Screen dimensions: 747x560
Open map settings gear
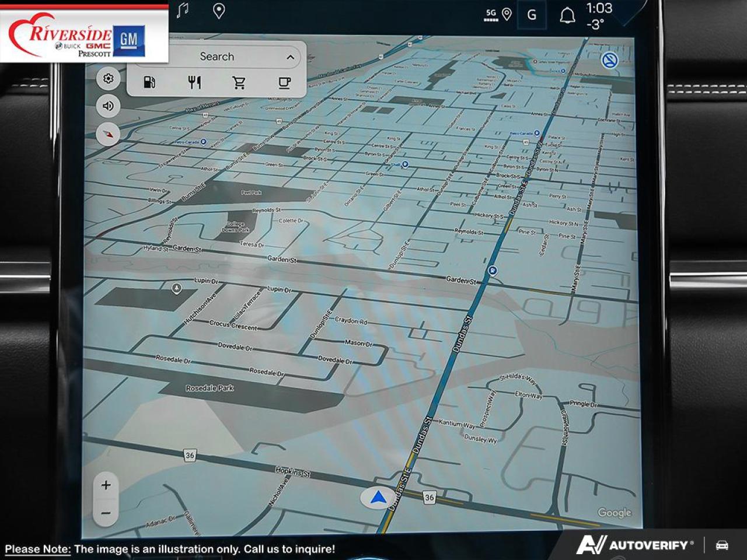point(108,79)
